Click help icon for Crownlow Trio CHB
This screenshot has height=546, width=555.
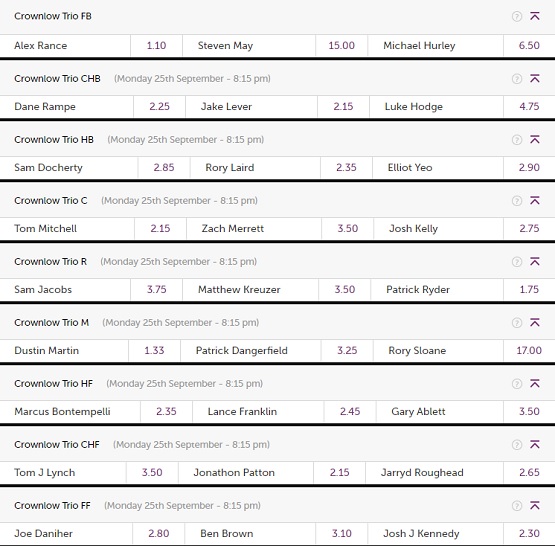point(517,79)
